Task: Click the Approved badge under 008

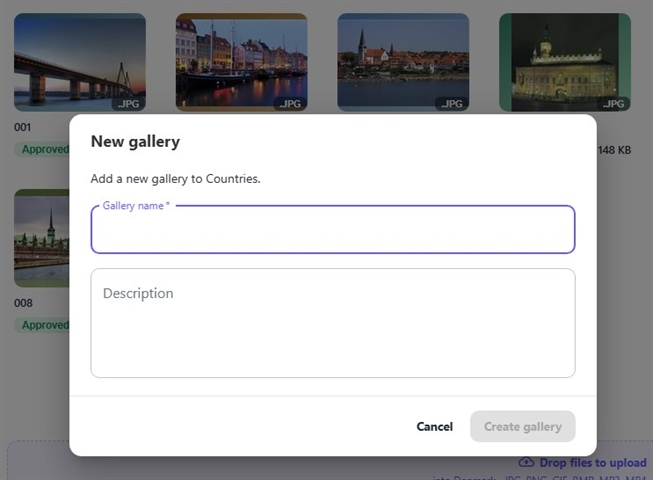Action: click(42, 325)
